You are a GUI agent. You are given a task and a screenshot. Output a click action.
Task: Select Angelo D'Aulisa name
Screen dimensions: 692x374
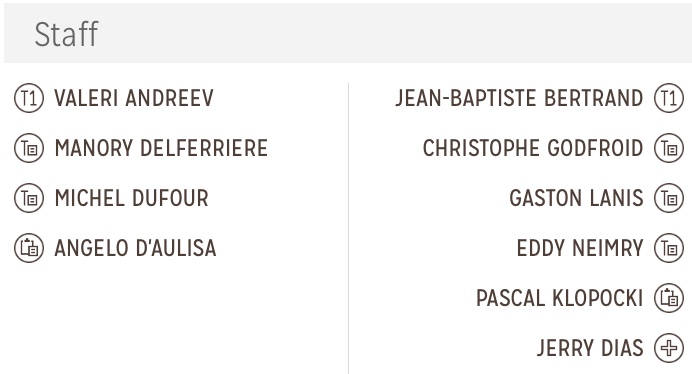[x=135, y=248]
